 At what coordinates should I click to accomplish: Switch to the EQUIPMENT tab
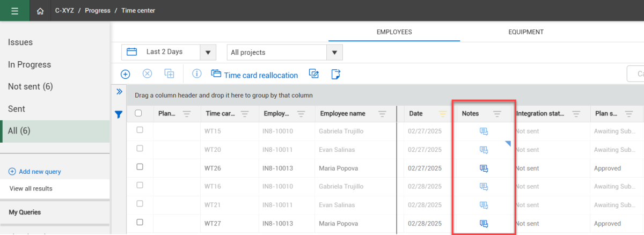[x=525, y=32]
